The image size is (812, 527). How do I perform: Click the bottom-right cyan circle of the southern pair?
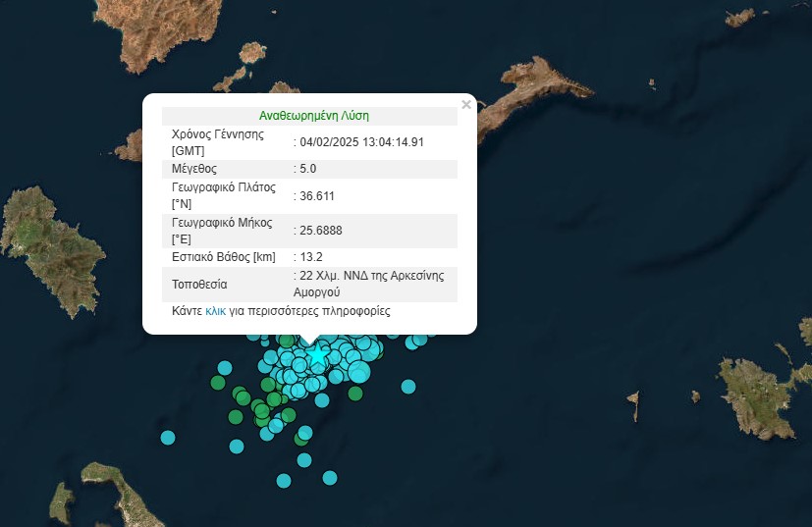(330, 478)
